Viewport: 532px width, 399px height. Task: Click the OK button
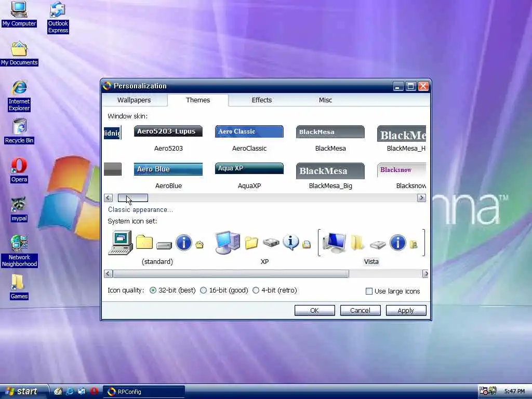click(314, 311)
